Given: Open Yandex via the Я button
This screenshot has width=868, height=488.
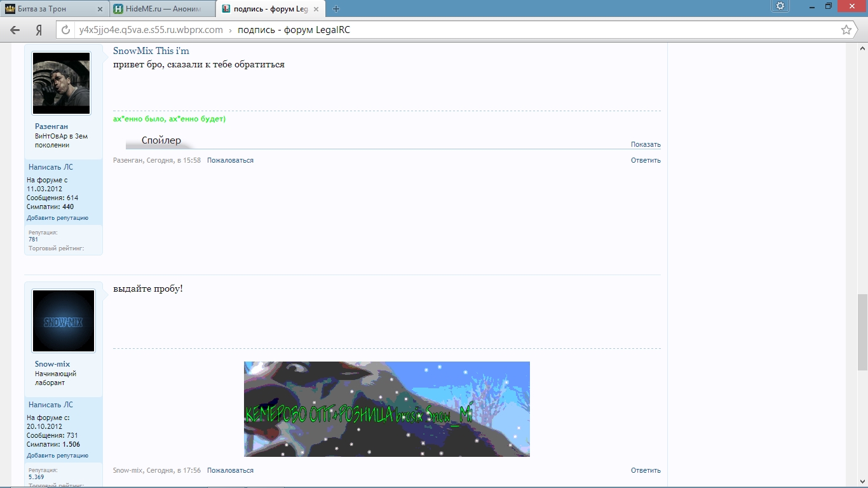Looking at the screenshot, I should [x=39, y=30].
